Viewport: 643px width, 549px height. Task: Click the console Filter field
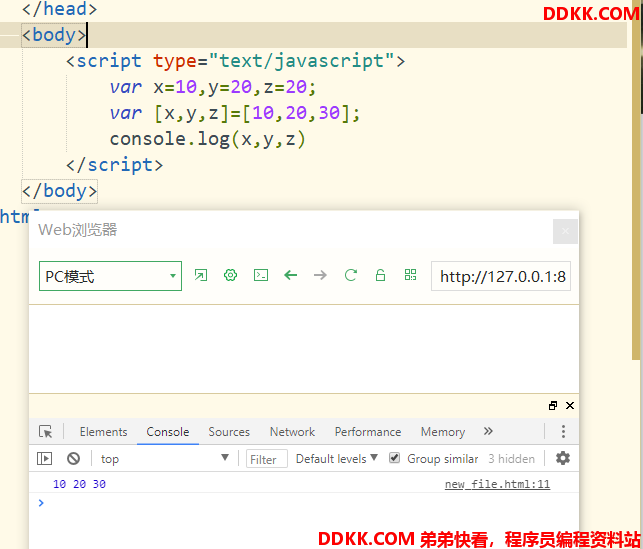[x=267, y=459]
